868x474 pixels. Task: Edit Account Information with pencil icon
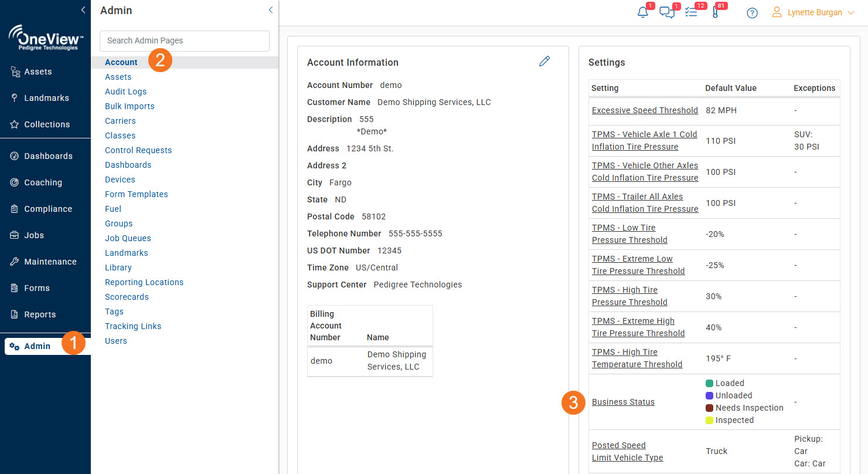pos(544,61)
